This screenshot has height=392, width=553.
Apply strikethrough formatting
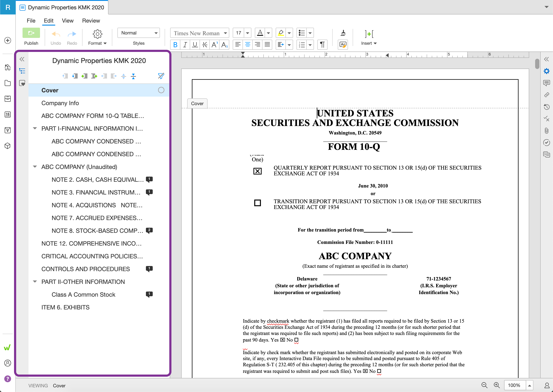pyautogui.click(x=205, y=45)
